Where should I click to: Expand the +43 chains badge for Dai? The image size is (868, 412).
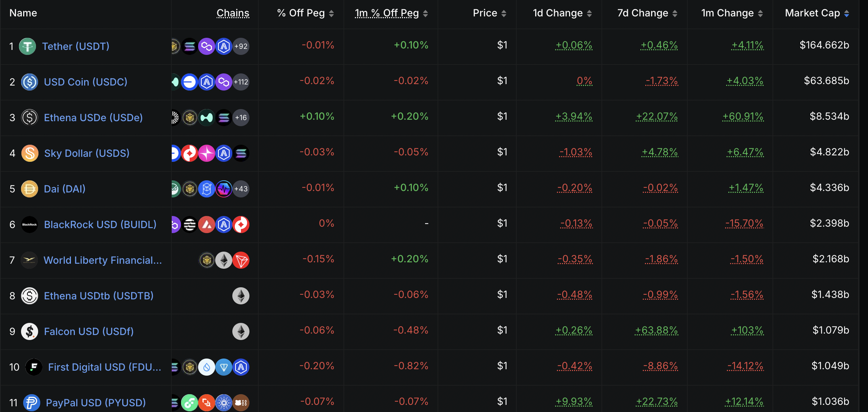coord(241,189)
